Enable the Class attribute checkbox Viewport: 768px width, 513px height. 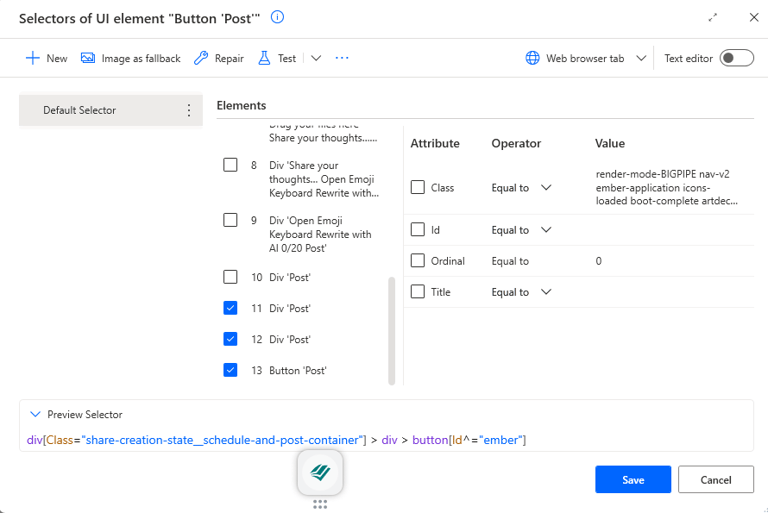tap(418, 187)
